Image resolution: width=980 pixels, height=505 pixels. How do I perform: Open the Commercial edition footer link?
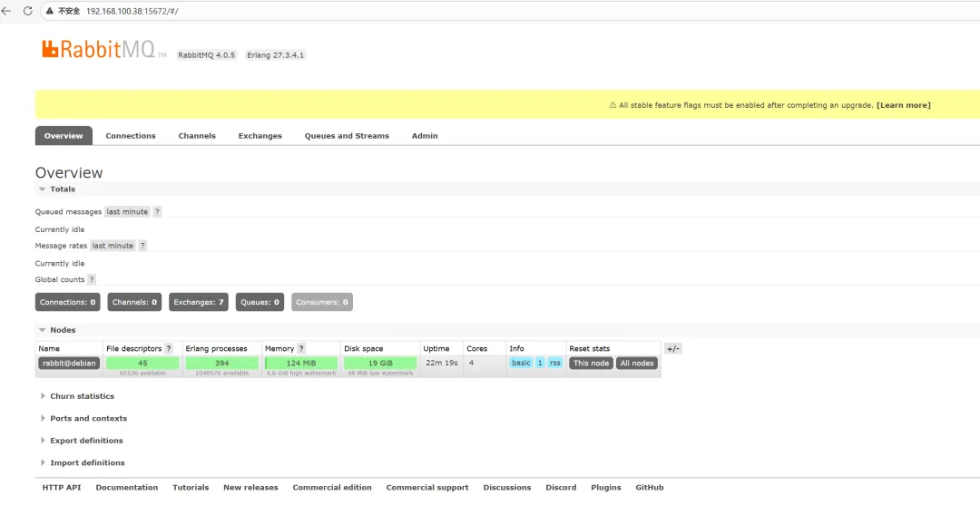[332, 488]
